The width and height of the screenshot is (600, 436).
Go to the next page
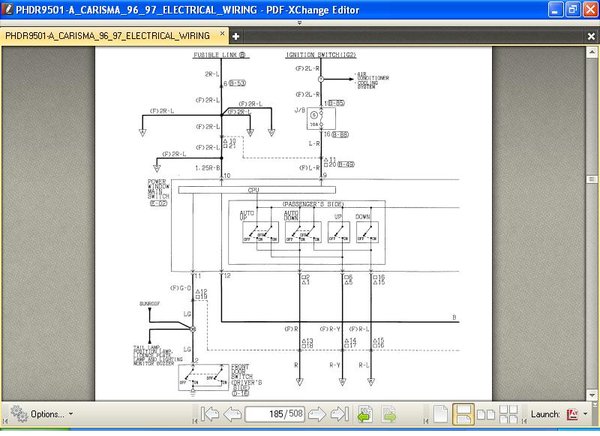click(x=317, y=414)
